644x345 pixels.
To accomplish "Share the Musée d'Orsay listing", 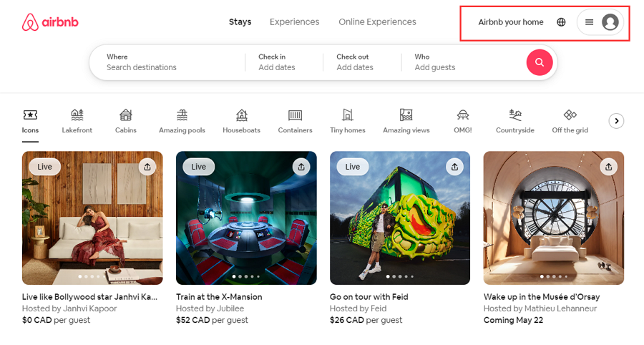I will (x=608, y=167).
